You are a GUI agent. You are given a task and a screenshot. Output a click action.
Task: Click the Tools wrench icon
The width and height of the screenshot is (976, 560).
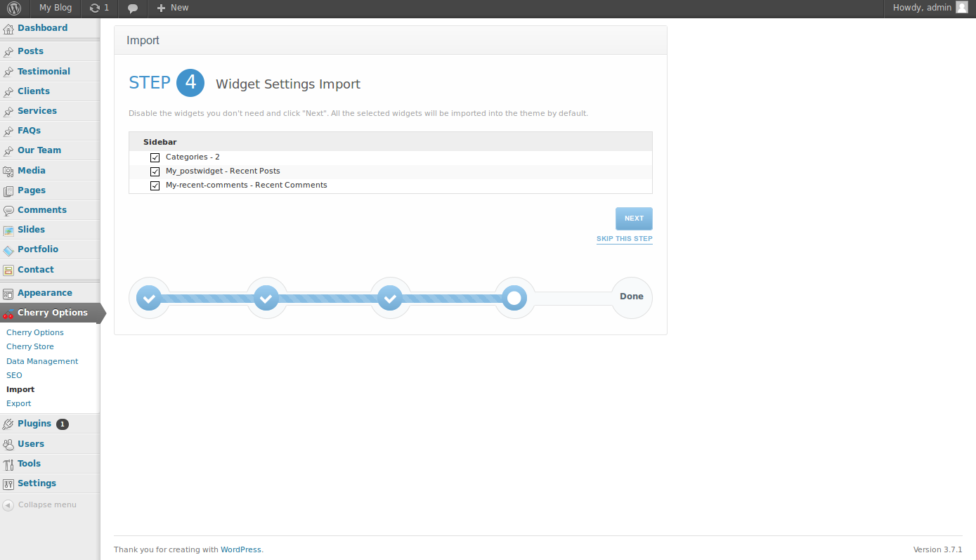point(8,464)
